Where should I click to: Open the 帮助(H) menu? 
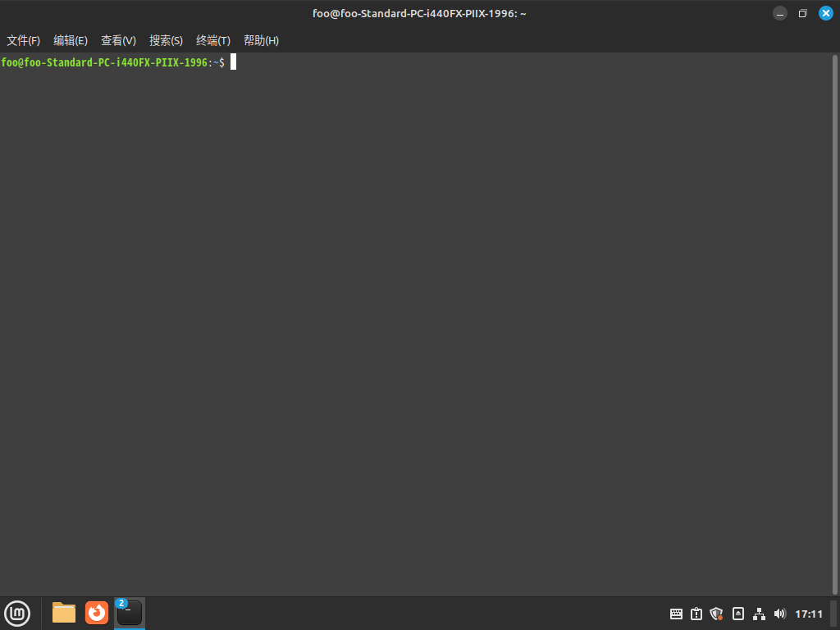(x=261, y=40)
